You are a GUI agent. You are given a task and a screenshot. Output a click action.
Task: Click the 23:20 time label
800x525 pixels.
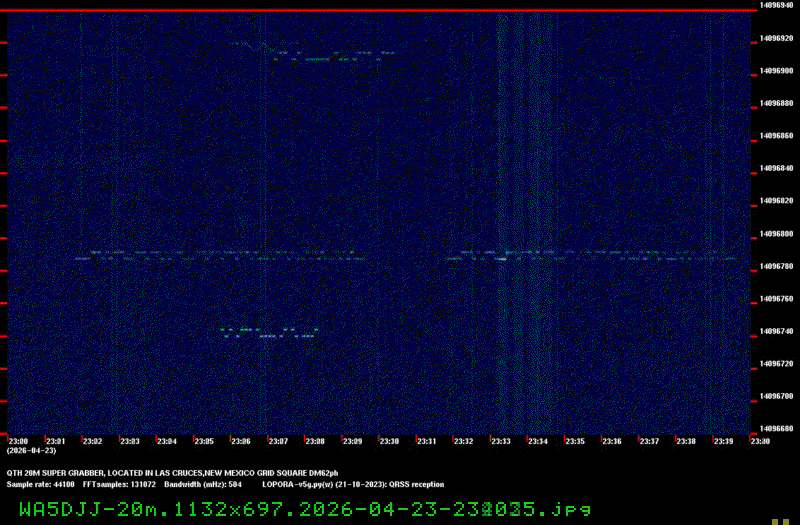click(x=759, y=441)
